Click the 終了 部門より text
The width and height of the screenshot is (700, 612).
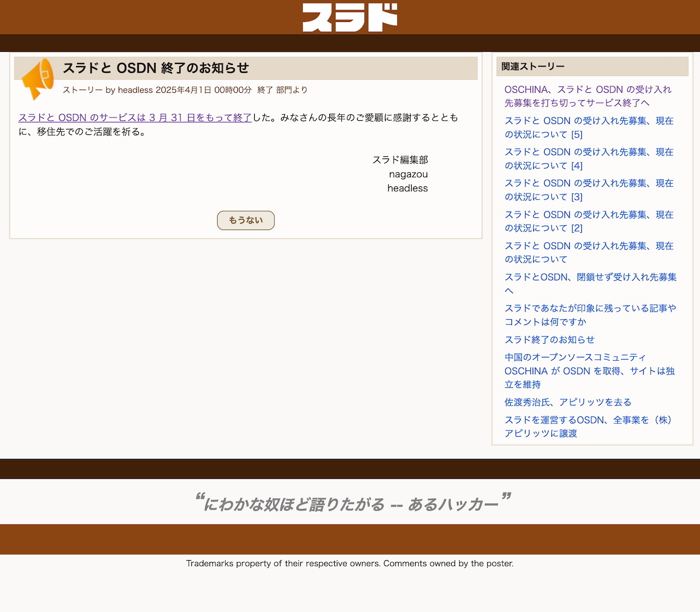(282, 90)
